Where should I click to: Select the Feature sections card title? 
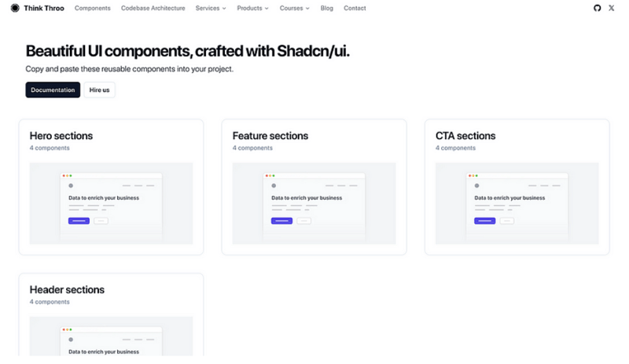[270, 136]
